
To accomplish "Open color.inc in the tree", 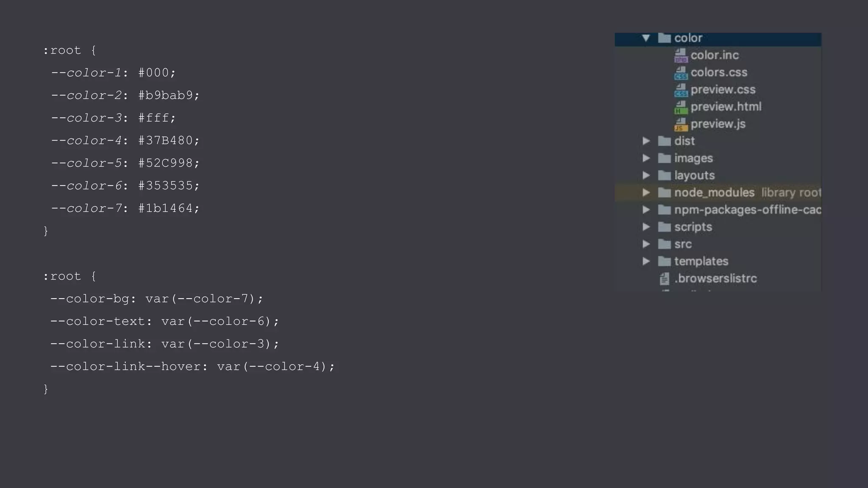I will 715,55.
